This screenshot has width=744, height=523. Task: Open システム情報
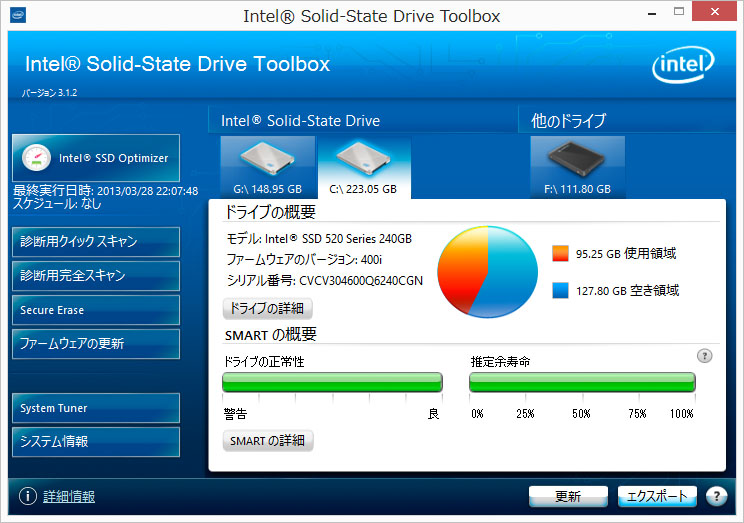pyautogui.click(x=96, y=442)
